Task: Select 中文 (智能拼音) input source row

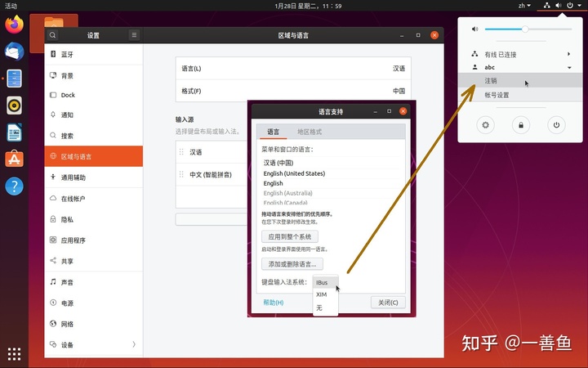Action: (x=212, y=175)
